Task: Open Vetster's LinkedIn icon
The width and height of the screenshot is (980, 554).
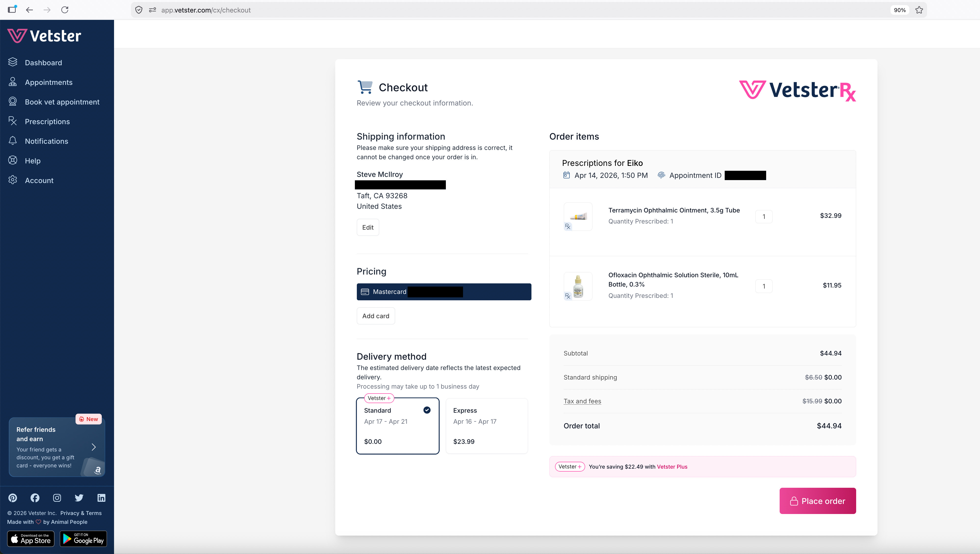Action: point(101,498)
